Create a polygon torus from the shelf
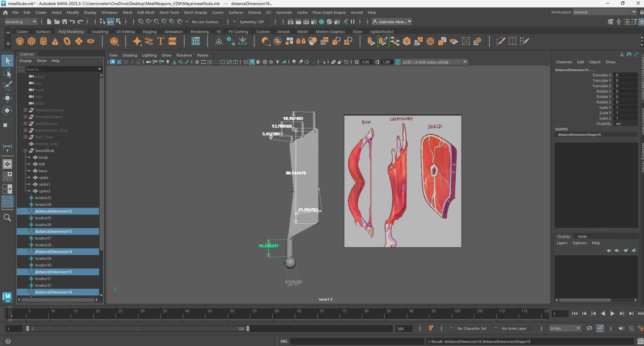644x346 pixels. point(67,41)
